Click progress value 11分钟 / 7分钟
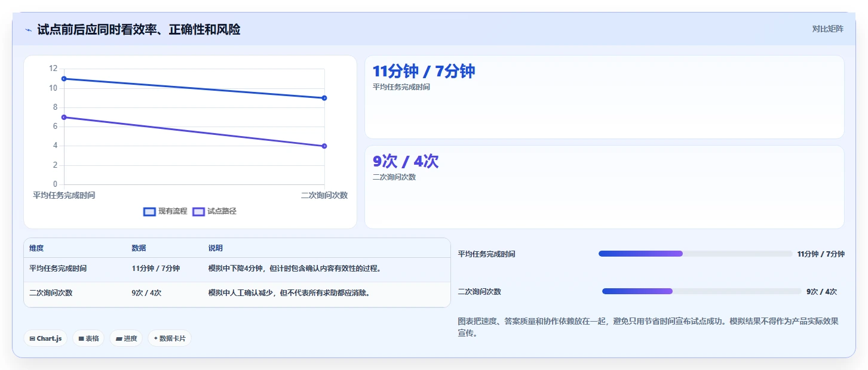868x370 pixels. [x=821, y=254]
